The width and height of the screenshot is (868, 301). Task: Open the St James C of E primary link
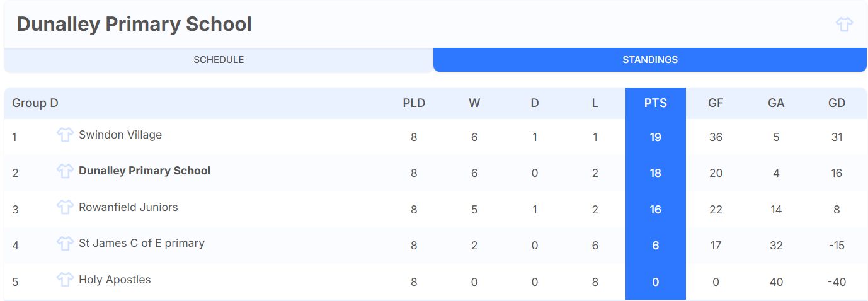142,243
